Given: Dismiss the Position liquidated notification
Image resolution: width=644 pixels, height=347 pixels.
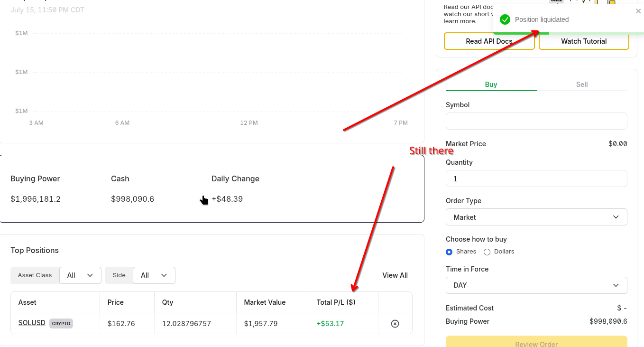Looking at the screenshot, I should (638, 11).
